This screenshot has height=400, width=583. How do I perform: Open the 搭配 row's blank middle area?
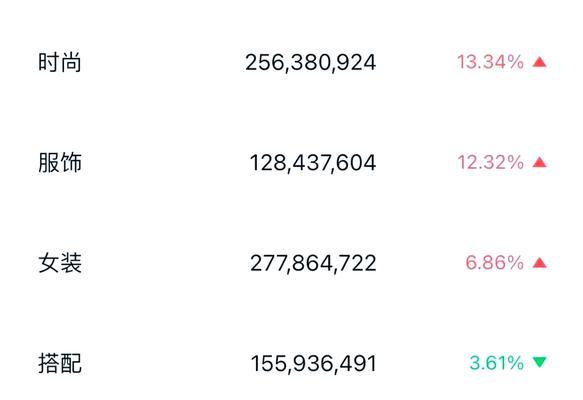(x=165, y=363)
